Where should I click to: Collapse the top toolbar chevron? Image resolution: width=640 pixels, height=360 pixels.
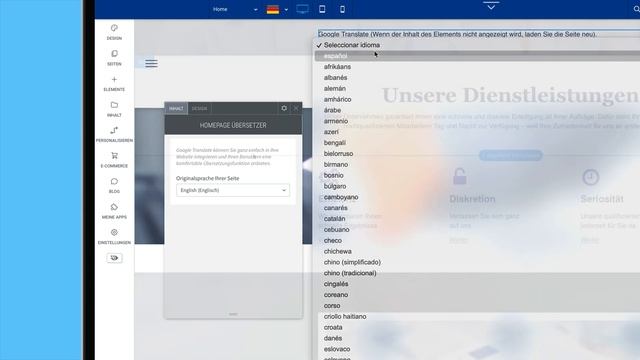(x=491, y=6)
